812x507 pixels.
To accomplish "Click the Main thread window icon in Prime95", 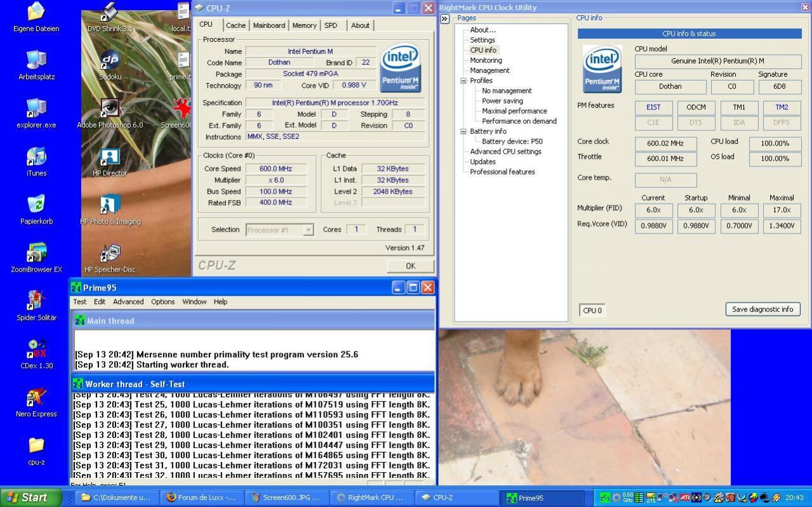I will pyautogui.click(x=79, y=320).
